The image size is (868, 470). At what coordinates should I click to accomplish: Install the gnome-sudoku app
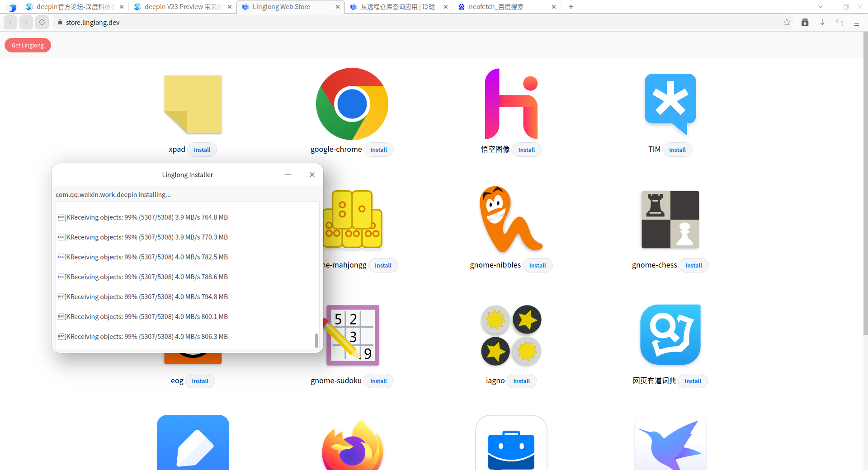(378, 381)
